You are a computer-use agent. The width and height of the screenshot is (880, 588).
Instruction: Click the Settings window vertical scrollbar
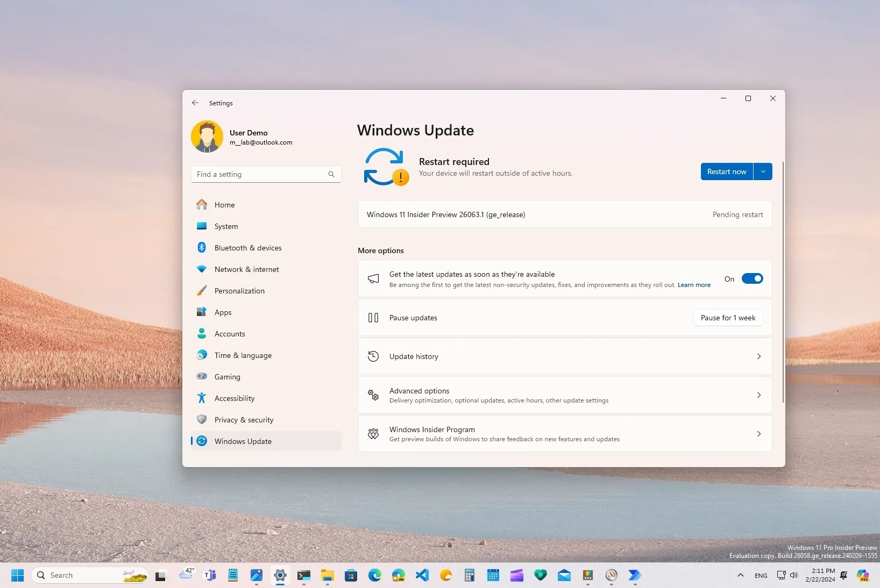click(783, 282)
